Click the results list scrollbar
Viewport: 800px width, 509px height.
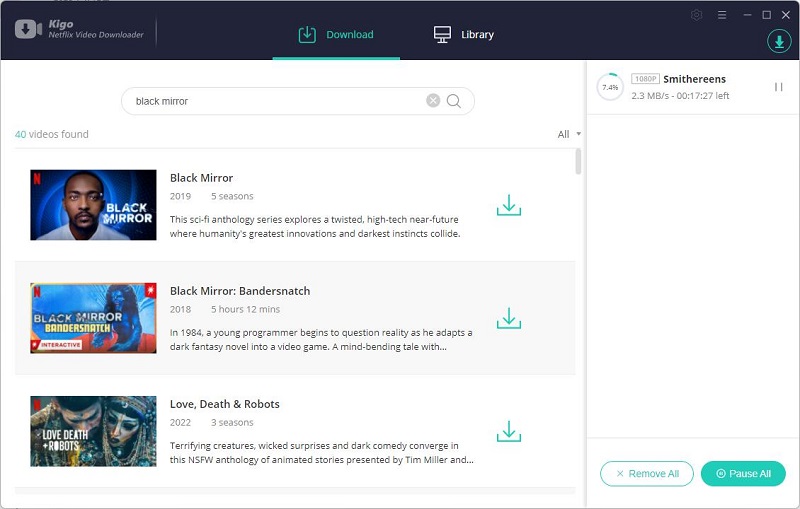click(578, 162)
